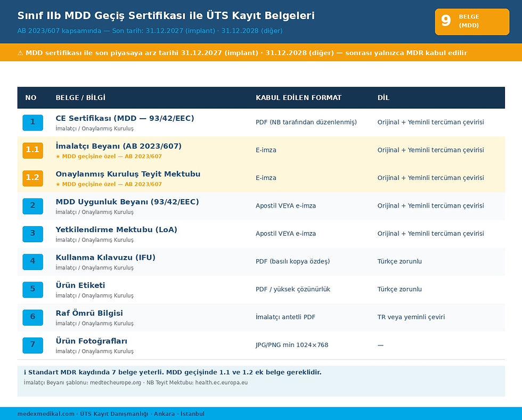
Task: Click 'E-imza' format in Teyit Mektubu row
Action: [x=266, y=178]
